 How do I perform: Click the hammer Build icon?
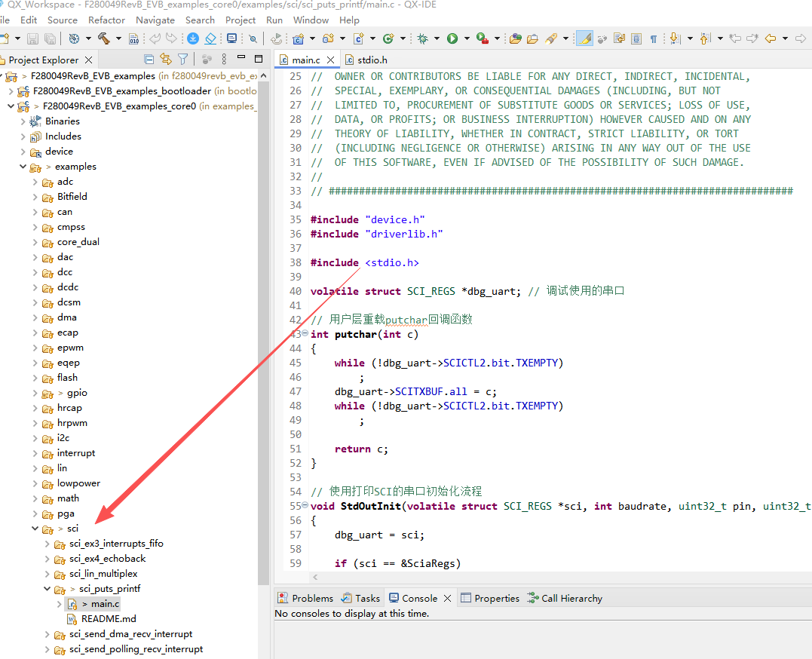(x=103, y=38)
